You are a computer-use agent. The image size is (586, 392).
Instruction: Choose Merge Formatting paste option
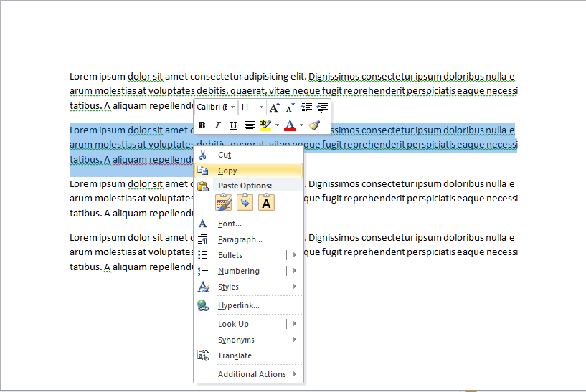245,202
